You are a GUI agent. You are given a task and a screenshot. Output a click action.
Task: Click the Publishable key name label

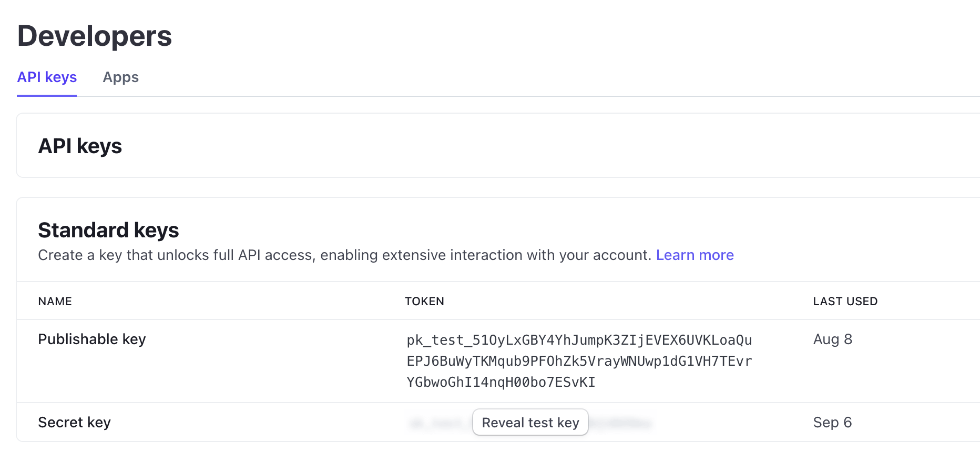point(92,339)
